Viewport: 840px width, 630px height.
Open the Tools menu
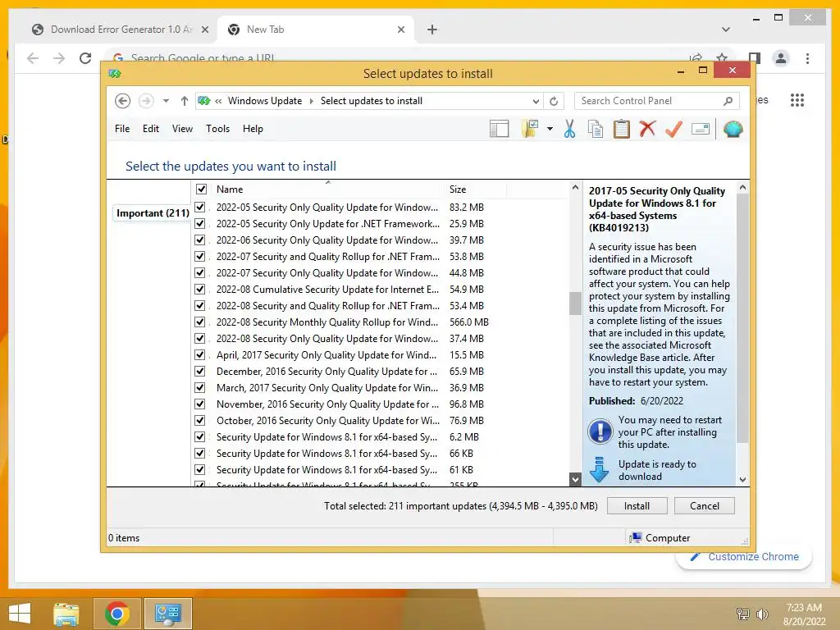pyautogui.click(x=217, y=129)
